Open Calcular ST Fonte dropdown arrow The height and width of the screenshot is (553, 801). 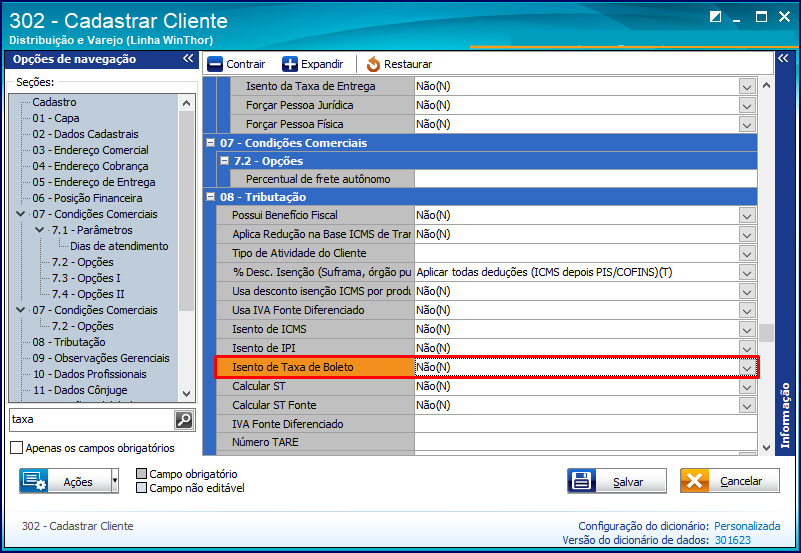tap(747, 405)
